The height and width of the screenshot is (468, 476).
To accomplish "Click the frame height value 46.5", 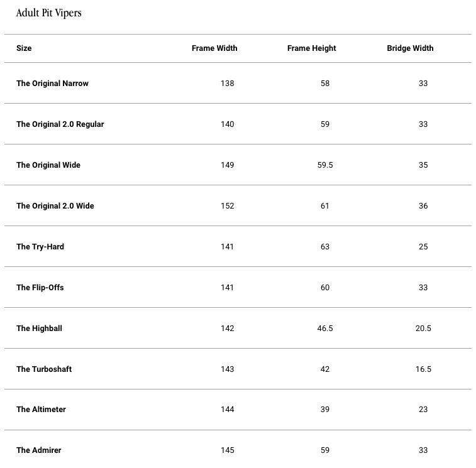I will 325,329.
